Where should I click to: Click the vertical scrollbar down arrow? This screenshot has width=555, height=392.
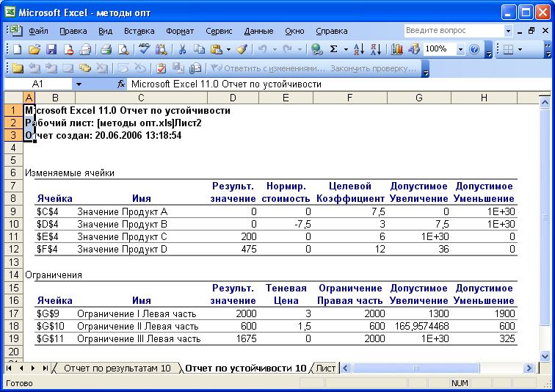pyautogui.click(x=545, y=355)
